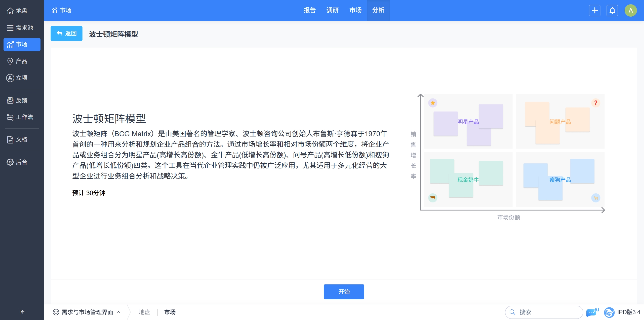This screenshot has width=644, height=320.
Task: Select 市场 in the bottom breadcrumb
Action: pyautogui.click(x=170, y=312)
